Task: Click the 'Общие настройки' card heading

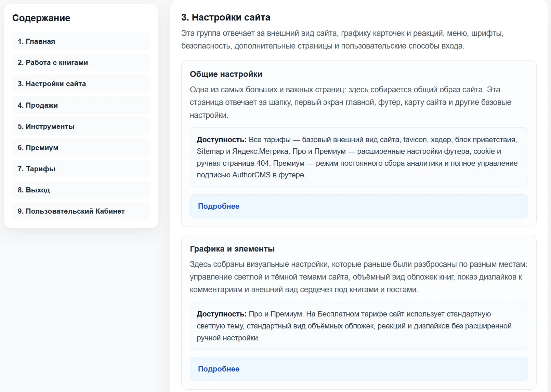Action: pyautogui.click(x=226, y=74)
